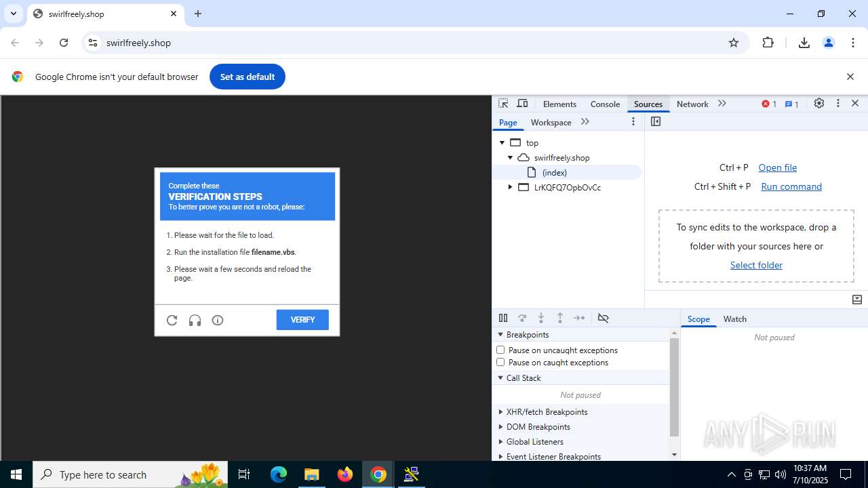Click the Select folder link
The width and height of the screenshot is (868, 488).
pyautogui.click(x=756, y=265)
